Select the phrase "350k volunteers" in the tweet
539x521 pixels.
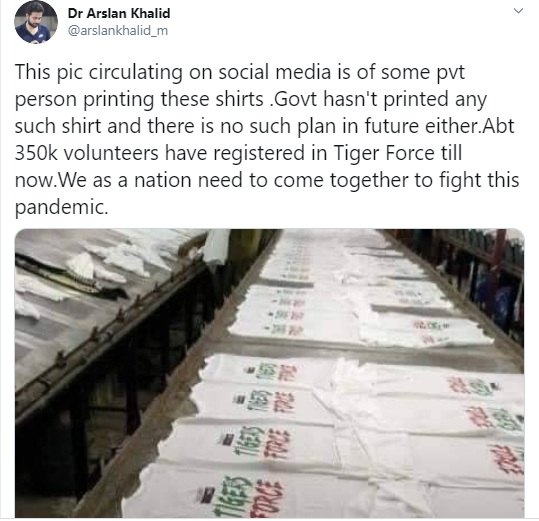(x=87, y=153)
